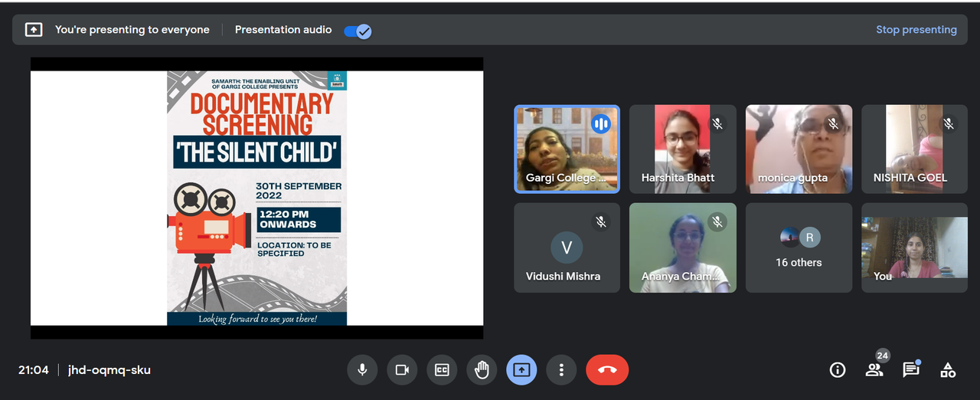
Task: Turn on closed captions
Action: click(x=442, y=370)
